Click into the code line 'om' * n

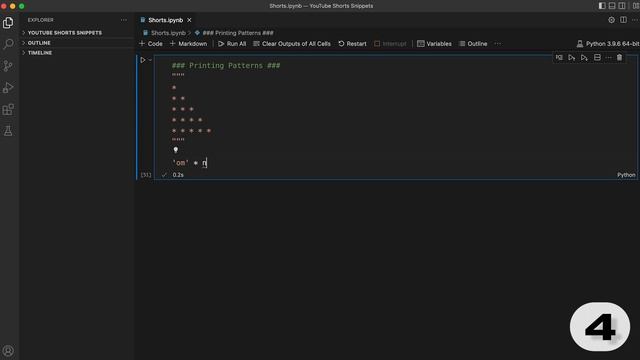click(189, 163)
